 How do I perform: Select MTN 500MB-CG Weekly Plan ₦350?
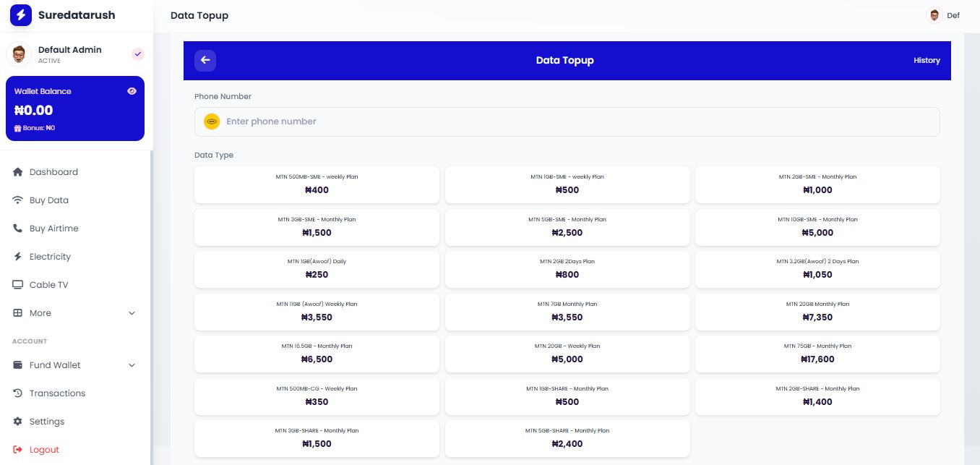317,396
